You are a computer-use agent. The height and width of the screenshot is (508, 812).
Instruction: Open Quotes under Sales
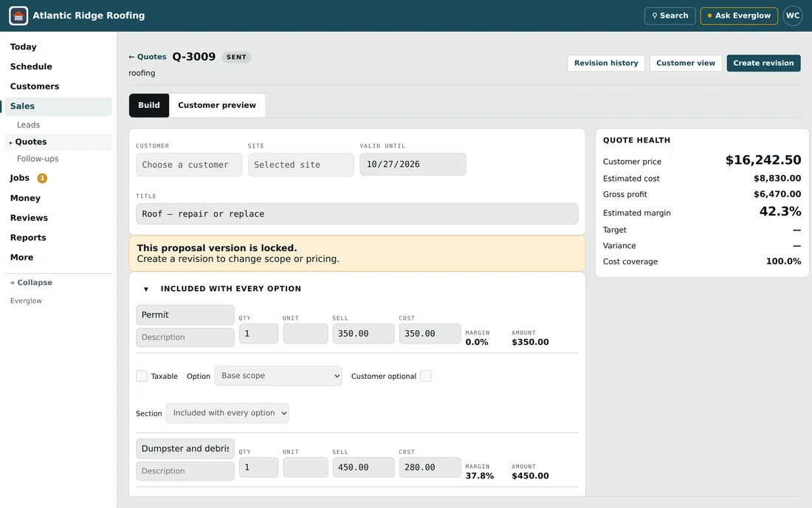click(58, 142)
